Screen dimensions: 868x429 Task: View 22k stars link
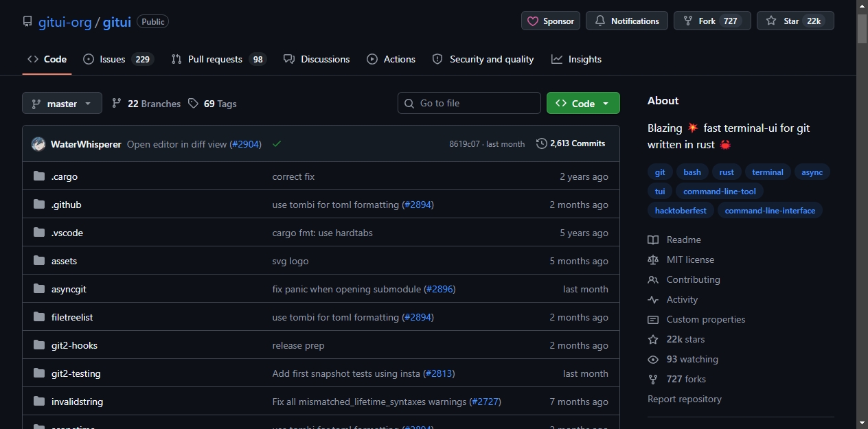pyautogui.click(x=676, y=339)
